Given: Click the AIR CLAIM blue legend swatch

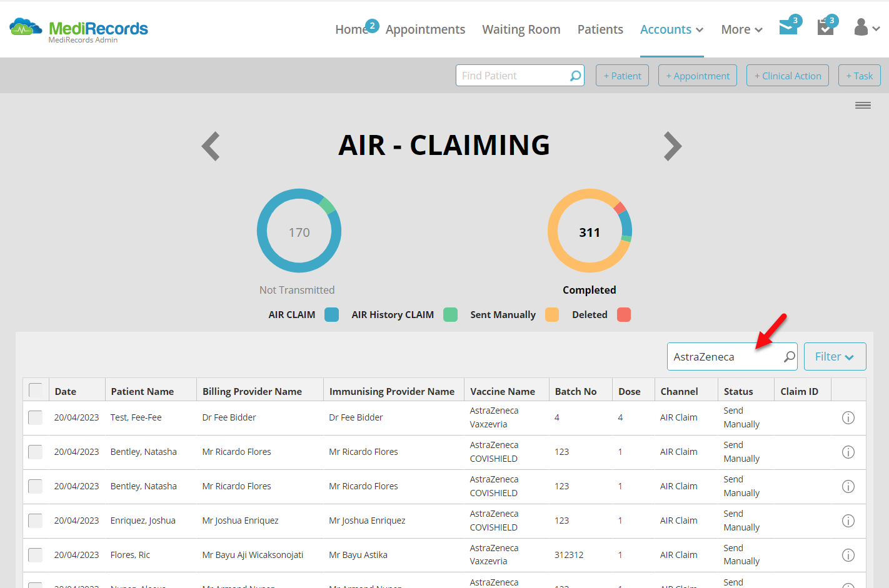Looking at the screenshot, I should click(331, 314).
